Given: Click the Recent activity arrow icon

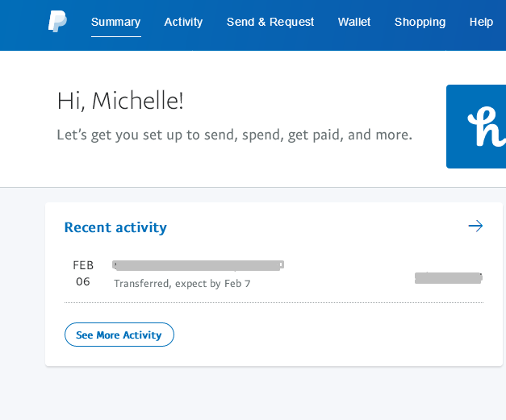Looking at the screenshot, I should click(x=475, y=226).
